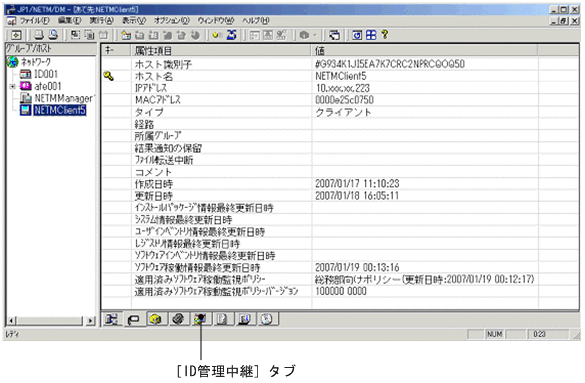
Task: Switch to the document-icon bottom tab
Action: [222, 319]
